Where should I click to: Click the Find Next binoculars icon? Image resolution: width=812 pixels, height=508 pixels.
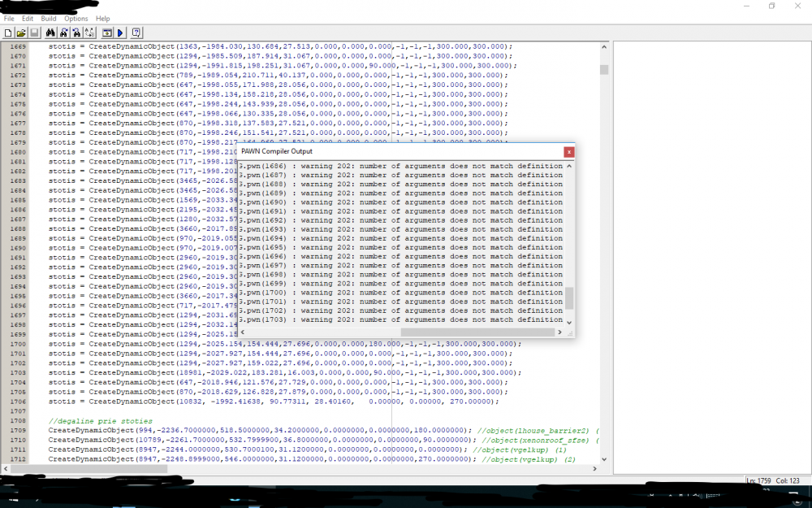pos(63,33)
